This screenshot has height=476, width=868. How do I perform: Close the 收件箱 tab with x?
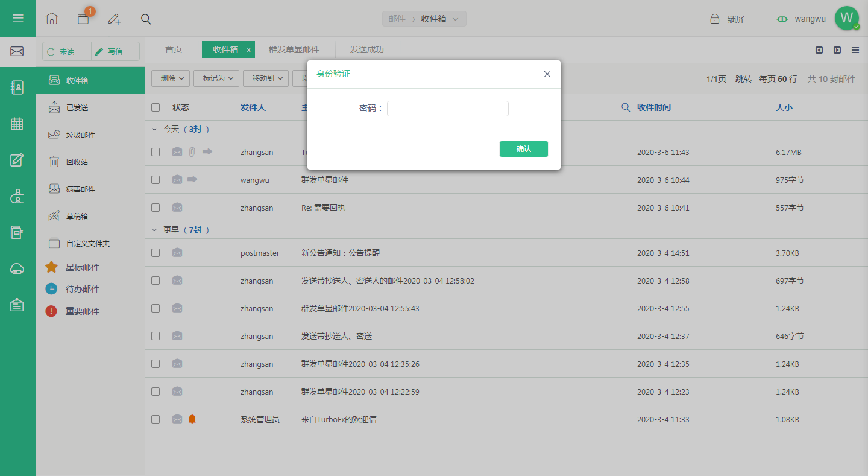coord(248,50)
